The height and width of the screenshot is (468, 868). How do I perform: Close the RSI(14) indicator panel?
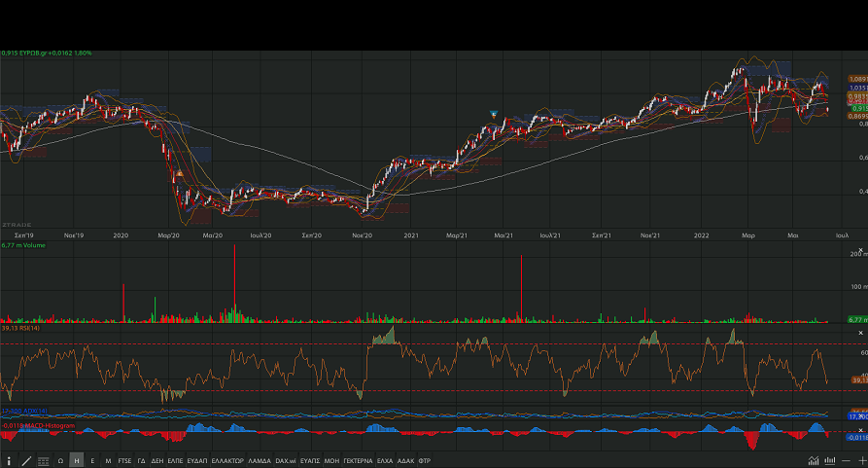(860, 333)
